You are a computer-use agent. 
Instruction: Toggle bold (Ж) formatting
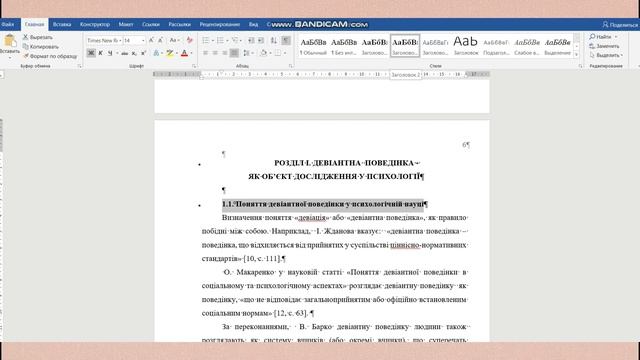click(91, 53)
